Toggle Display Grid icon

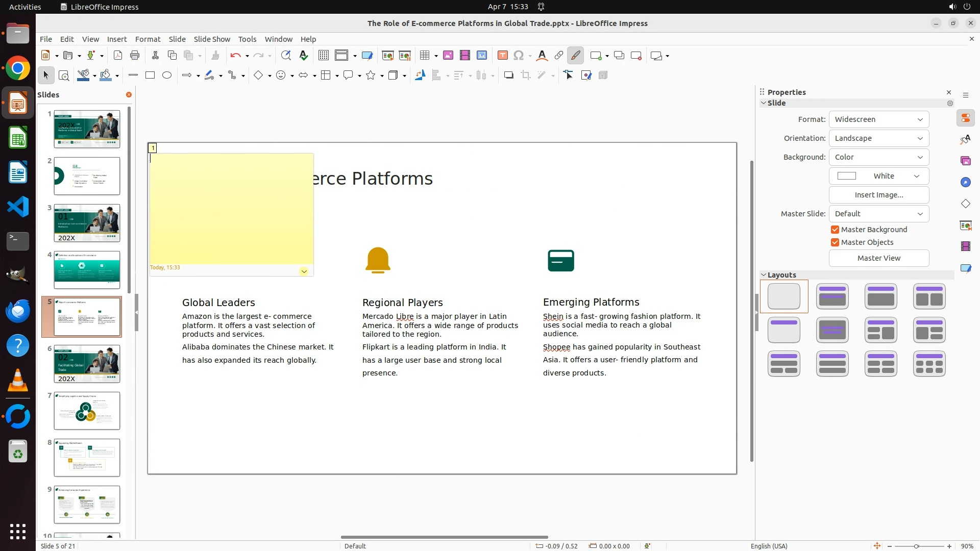pos(324,56)
